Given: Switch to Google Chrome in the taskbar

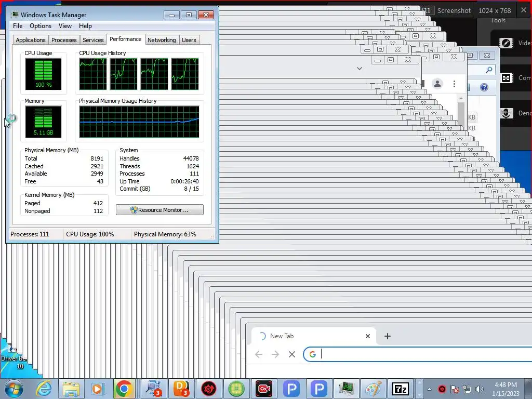Looking at the screenshot, I should pyautogui.click(x=124, y=389).
